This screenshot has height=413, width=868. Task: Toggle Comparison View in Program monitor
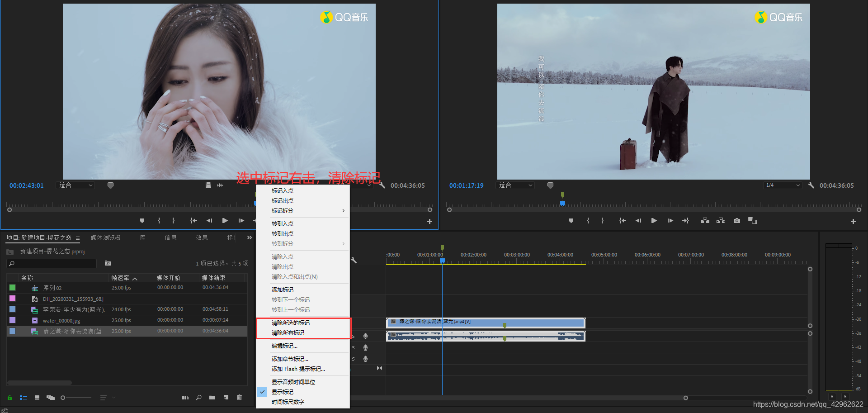coord(752,221)
